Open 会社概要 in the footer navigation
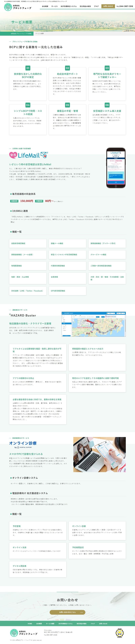The height and width of the screenshot is (644, 135). pos(39,624)
